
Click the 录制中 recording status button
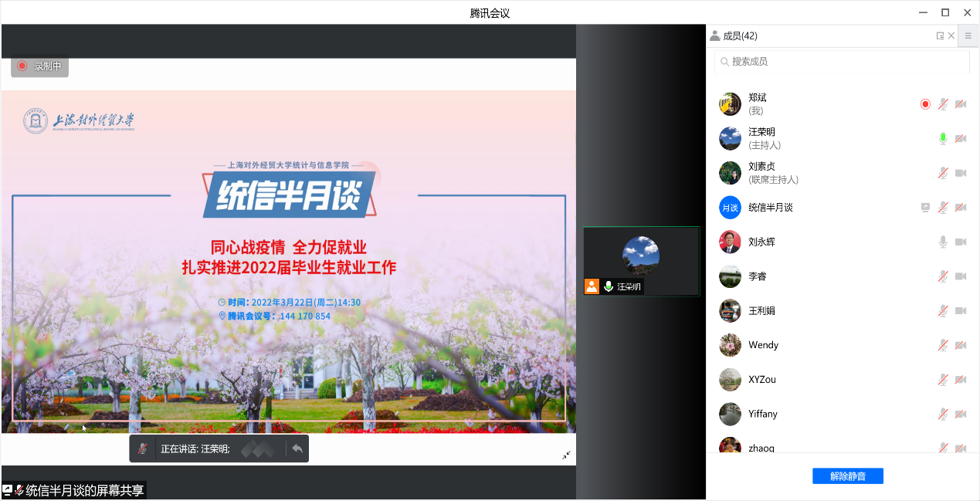39,66
